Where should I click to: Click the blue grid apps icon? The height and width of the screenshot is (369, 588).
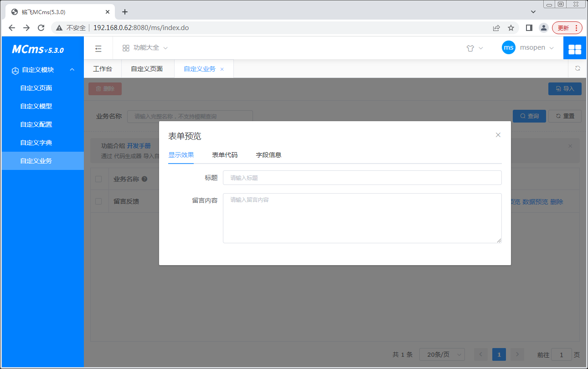[x=575, y=48]
